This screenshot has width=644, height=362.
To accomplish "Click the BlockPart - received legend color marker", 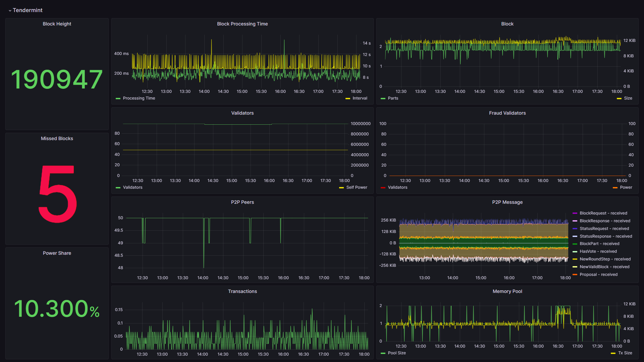I will [x=575, y=244].
